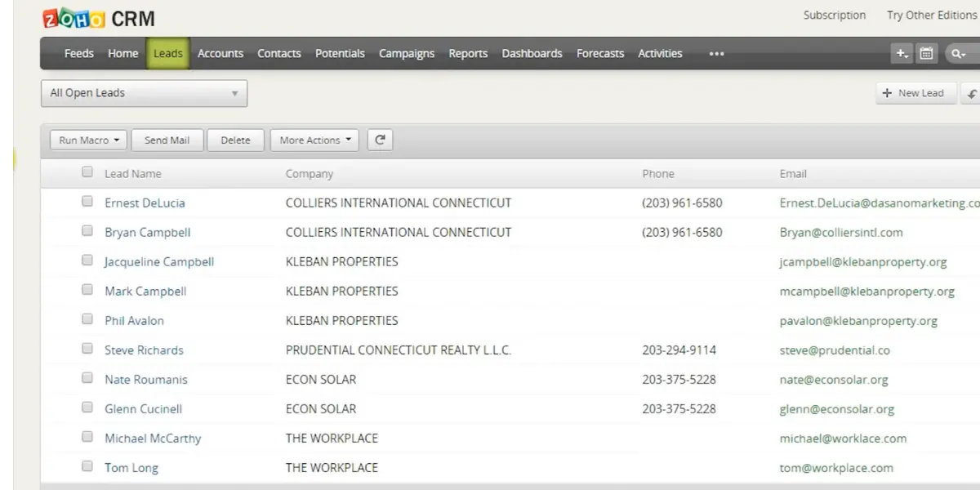Screen dimensions: 980x490
Task: Refresh the leads list
Action: 380,140
